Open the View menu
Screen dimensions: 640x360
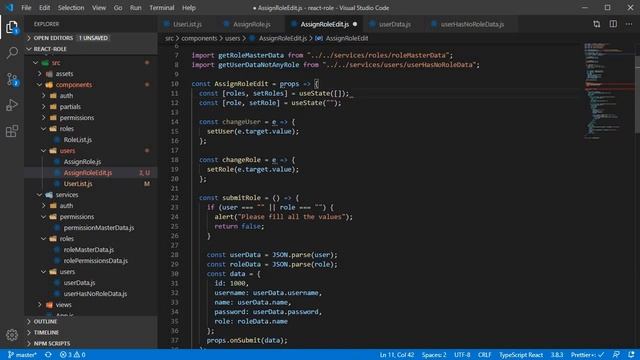[98, 8]
